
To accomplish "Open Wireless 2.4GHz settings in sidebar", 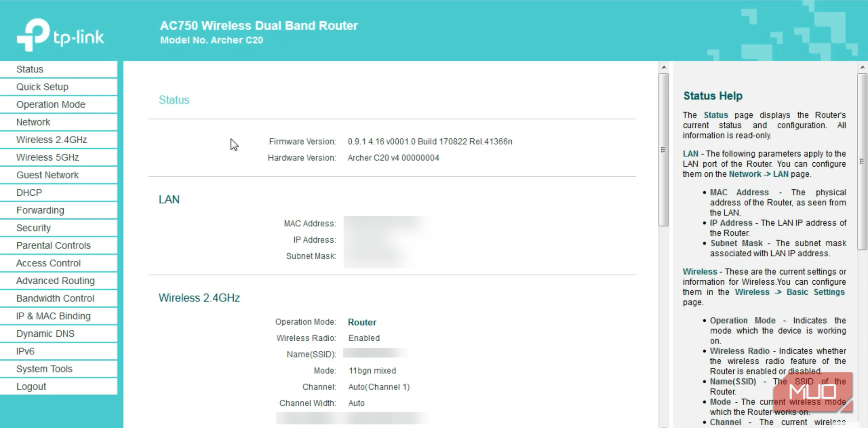I will click(59, 140).
